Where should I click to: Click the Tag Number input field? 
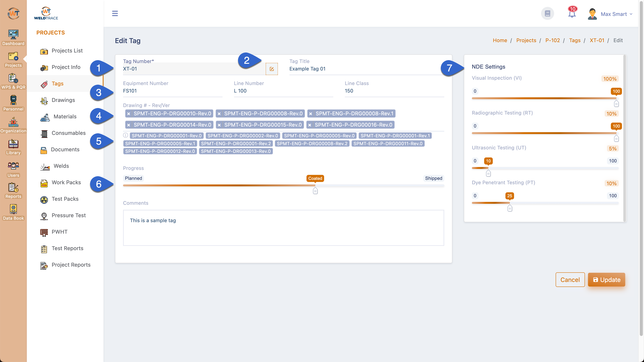(x=194, y=69)
